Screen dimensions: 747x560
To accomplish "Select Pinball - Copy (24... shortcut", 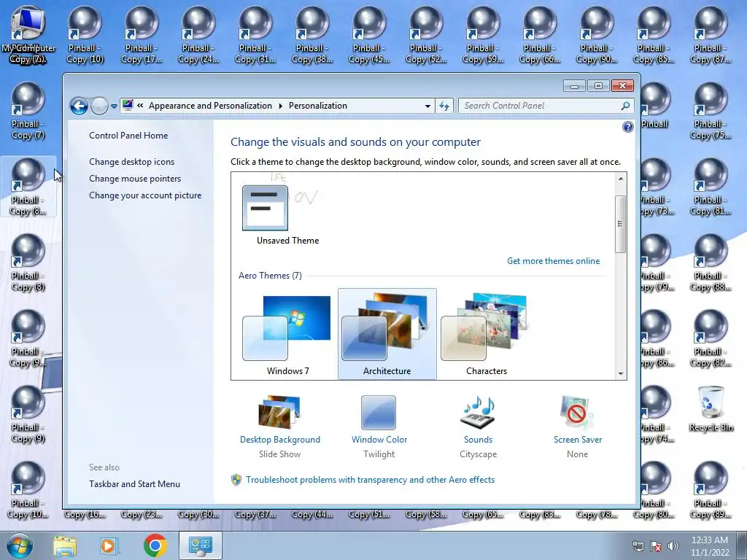I will coord(198,34).
